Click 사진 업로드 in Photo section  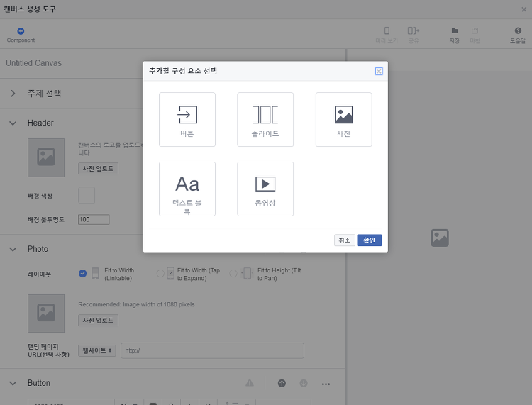pos(98,320)
